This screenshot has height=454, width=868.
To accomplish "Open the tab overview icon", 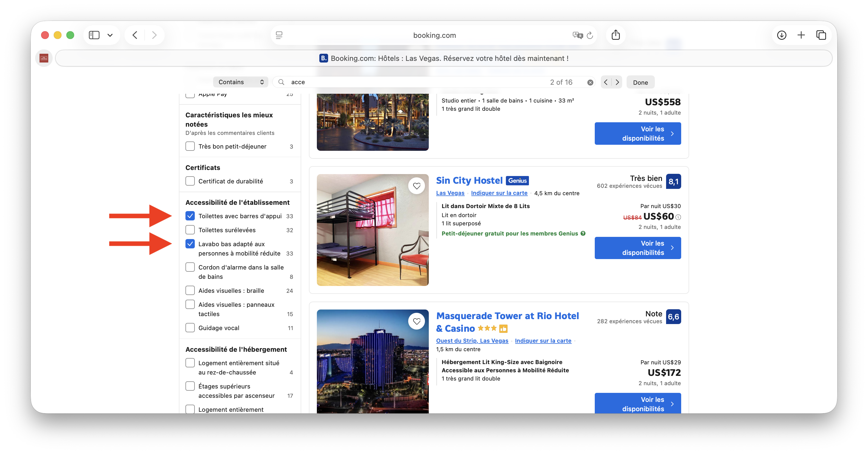I will (x=821, y=35).
